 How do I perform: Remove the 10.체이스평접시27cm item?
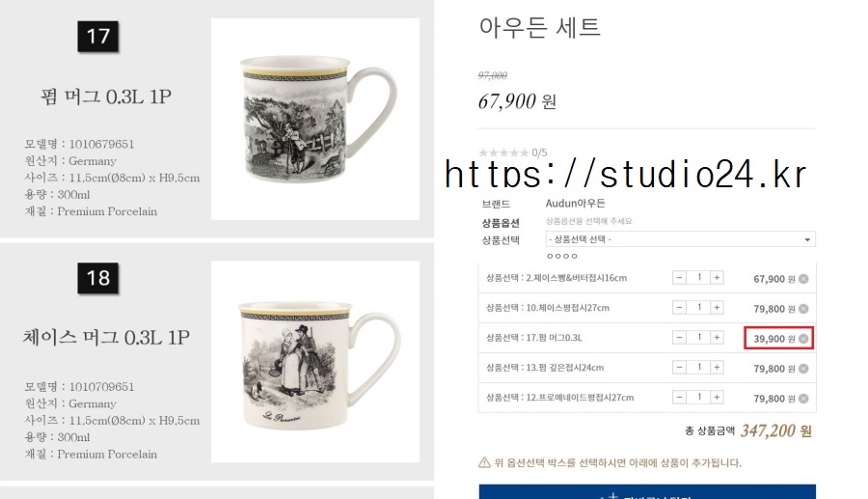803,309
